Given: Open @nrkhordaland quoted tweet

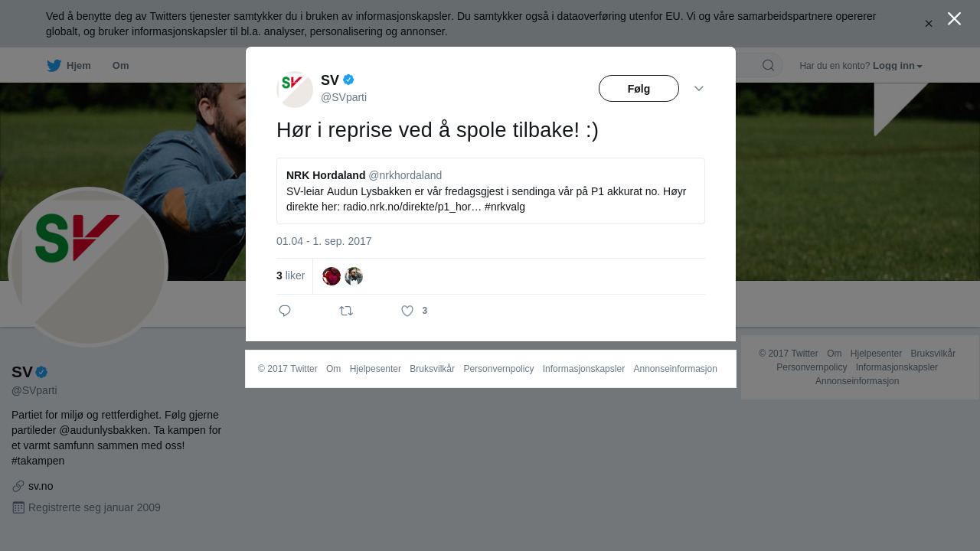Looking at the screenshot, I should click(x=491, y=191).
